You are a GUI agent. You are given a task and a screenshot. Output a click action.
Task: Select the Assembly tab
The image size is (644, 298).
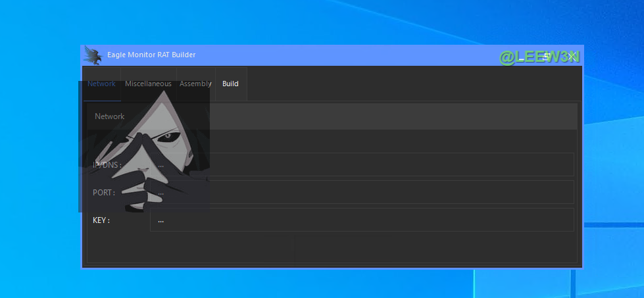tap(195, 84)
